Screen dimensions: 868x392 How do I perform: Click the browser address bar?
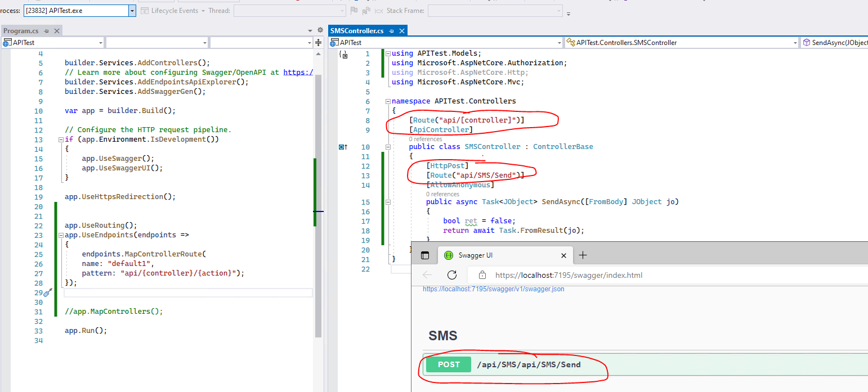click(x=668, y=275)
